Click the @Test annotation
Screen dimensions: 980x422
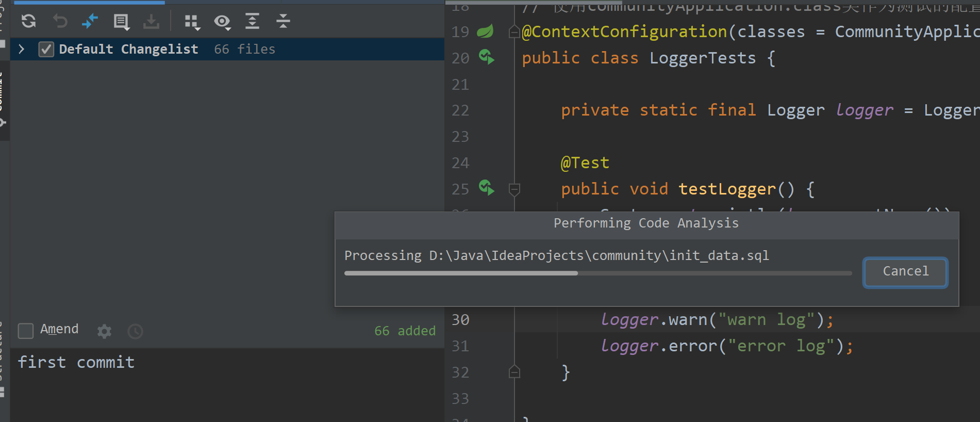click(x=585, y=163)
